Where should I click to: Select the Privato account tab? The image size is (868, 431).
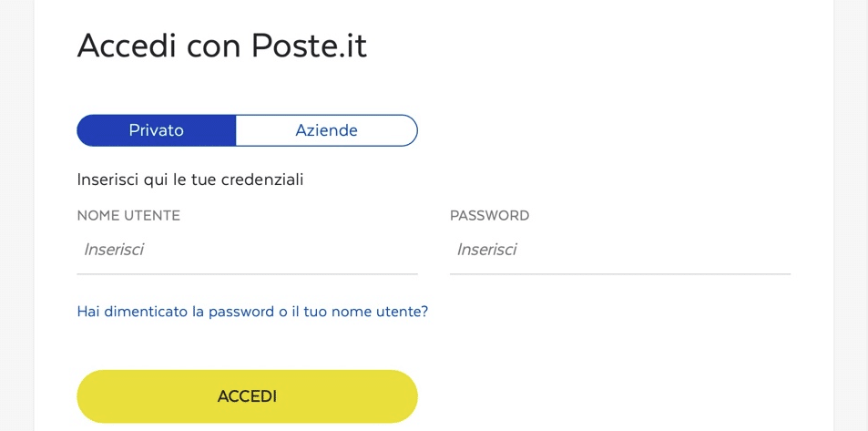point(156,130)
